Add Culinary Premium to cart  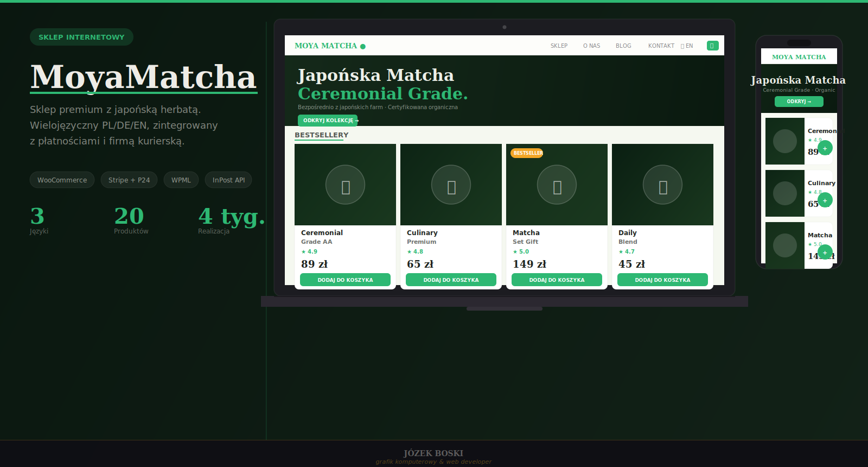pyautogui.click(x=451, y=280)
